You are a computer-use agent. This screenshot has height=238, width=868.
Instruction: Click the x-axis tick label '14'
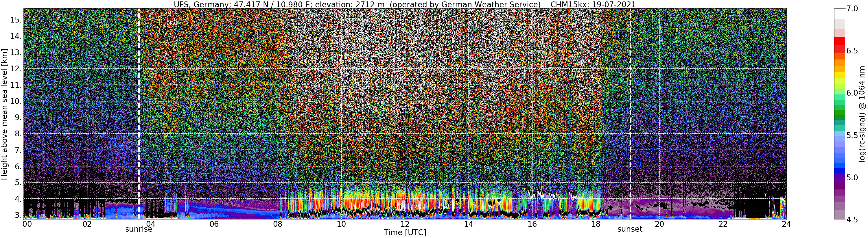pos(468,224)
